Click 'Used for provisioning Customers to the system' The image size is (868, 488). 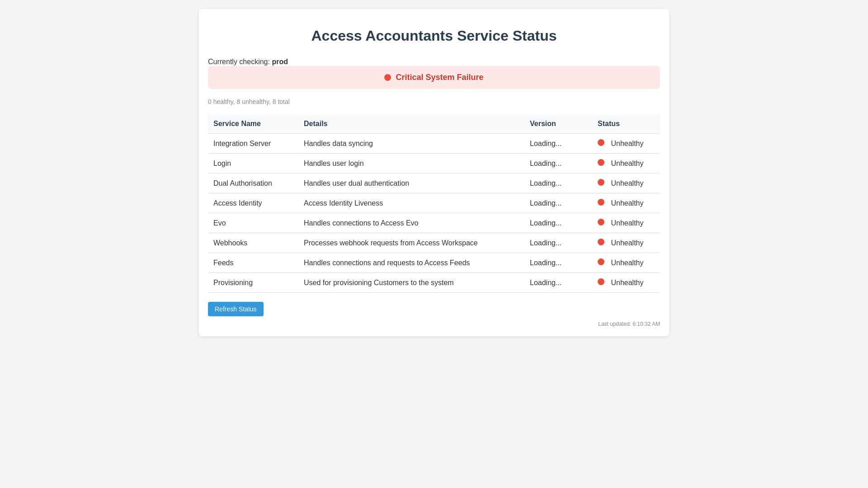tap(378, 283)
